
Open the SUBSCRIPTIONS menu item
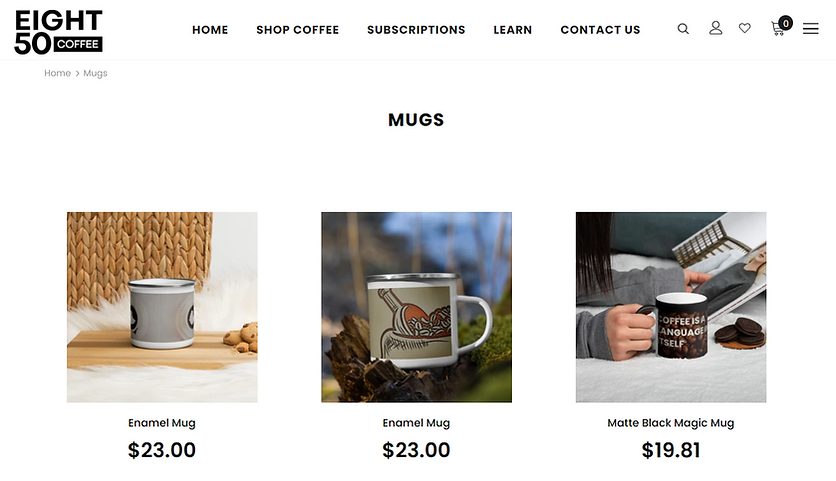click(x=416, y=30)
